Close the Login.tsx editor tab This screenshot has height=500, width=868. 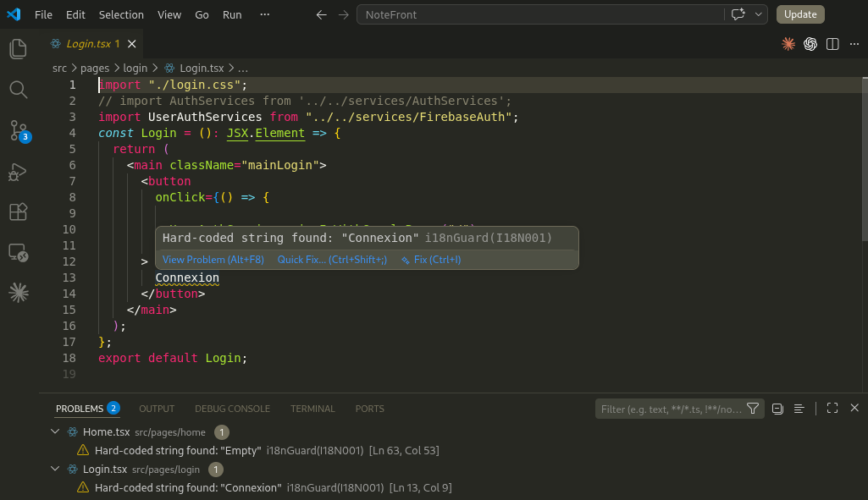click(x=132, y=44)
